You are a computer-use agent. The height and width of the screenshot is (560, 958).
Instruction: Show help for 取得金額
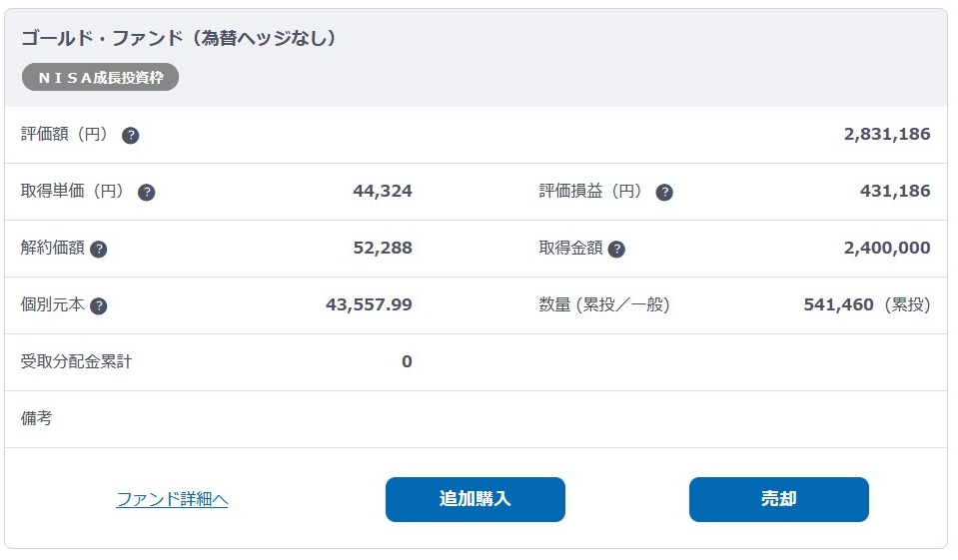coord(616,249)
